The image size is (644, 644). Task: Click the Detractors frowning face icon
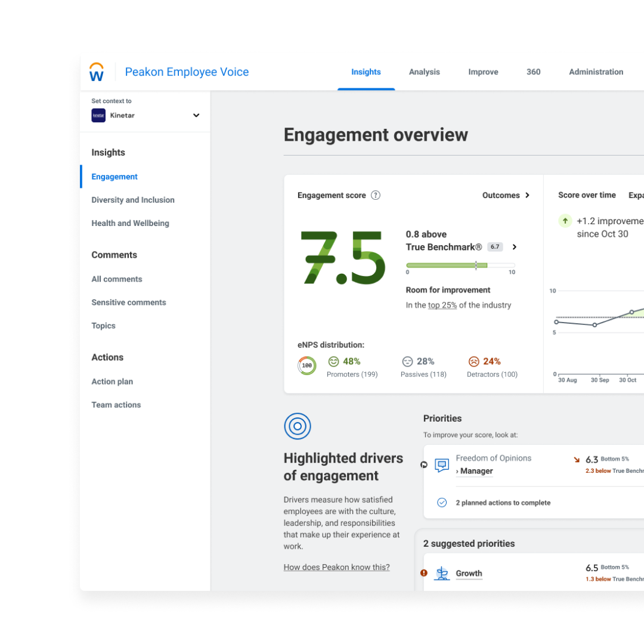point(474,361)
